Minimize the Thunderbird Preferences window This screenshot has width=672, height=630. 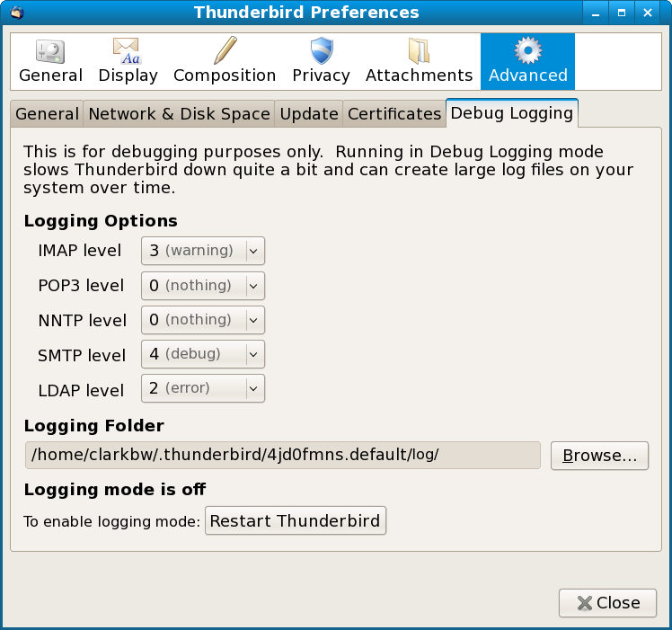coord(596,13)
